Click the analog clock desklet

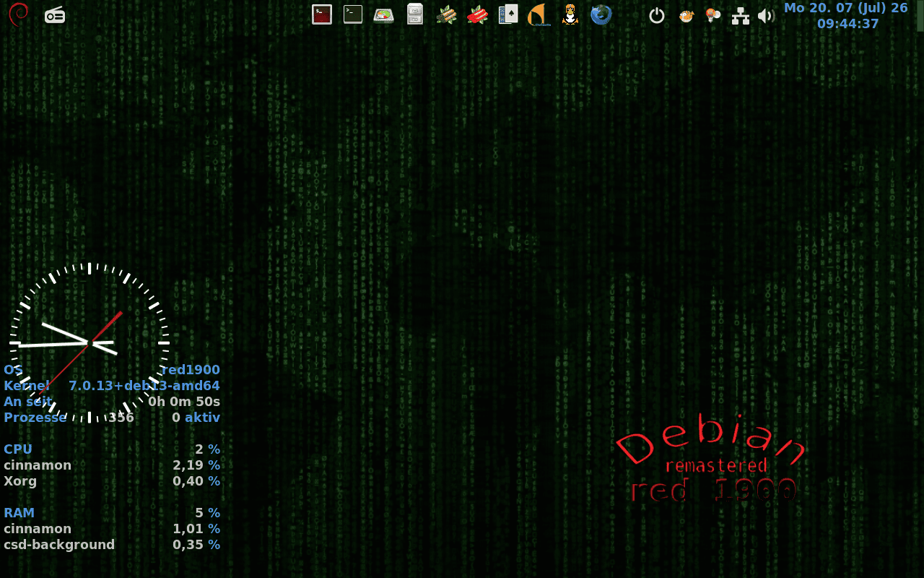(90, 342)
